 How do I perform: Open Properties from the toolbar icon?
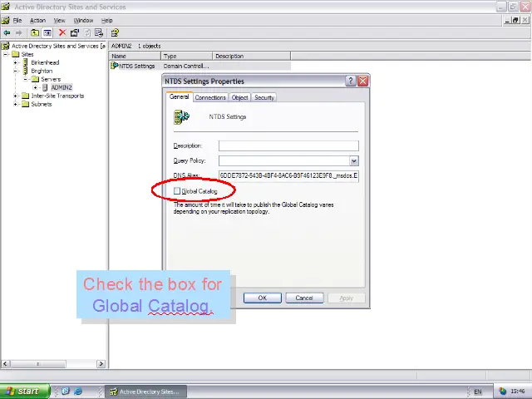coord(75,33)
